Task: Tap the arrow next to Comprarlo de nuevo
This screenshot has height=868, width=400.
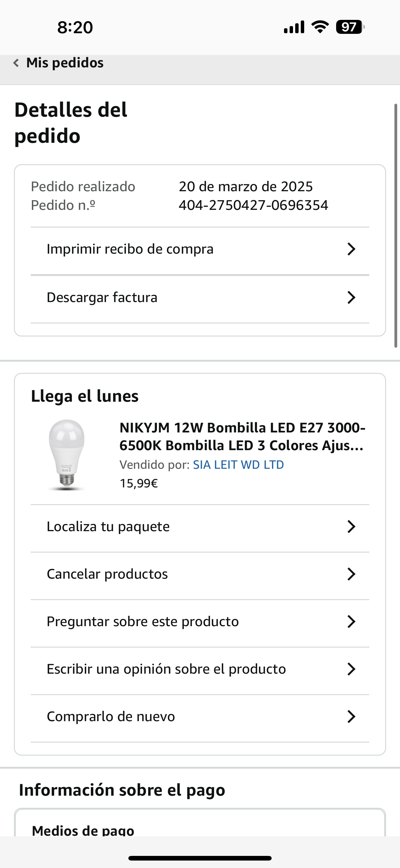Action: [x=351, y=717]
